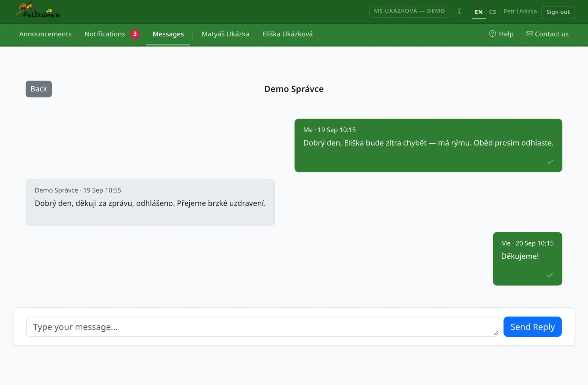Screen dimensions: 588x385
Task: Toggle dark mode moon icon
Action: pyautogui.click(x=460, y=11)
